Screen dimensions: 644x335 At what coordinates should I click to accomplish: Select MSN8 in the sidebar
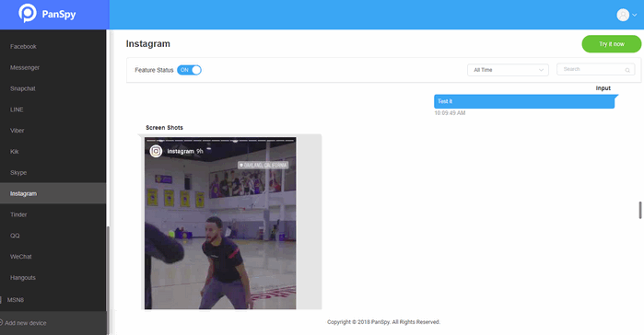[x=16, y=300]
